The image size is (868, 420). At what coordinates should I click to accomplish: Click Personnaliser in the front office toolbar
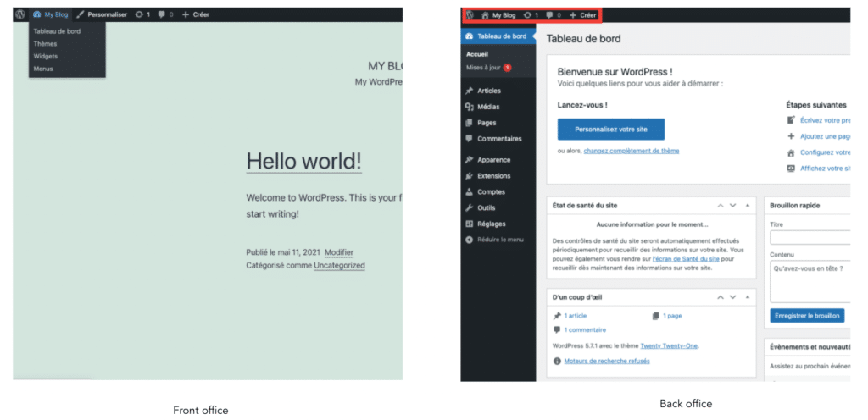click(x=102, y=14)
